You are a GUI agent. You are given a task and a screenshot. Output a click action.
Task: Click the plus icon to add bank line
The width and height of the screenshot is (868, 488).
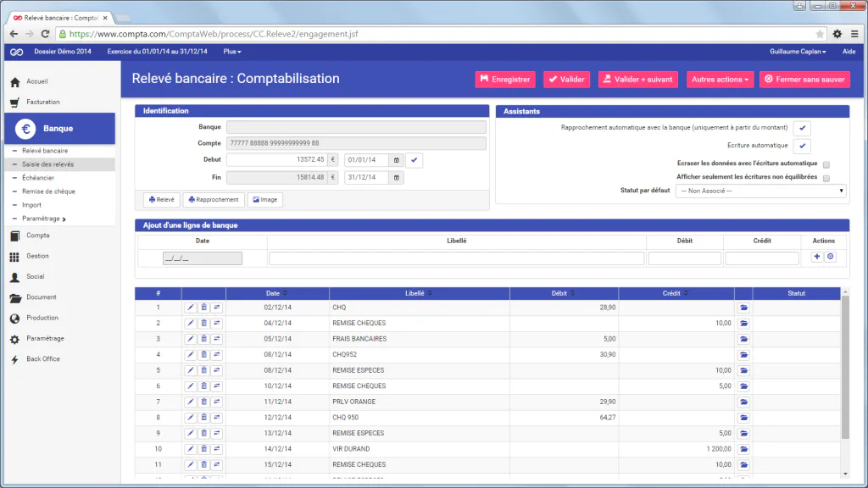(x=816, y=257)
